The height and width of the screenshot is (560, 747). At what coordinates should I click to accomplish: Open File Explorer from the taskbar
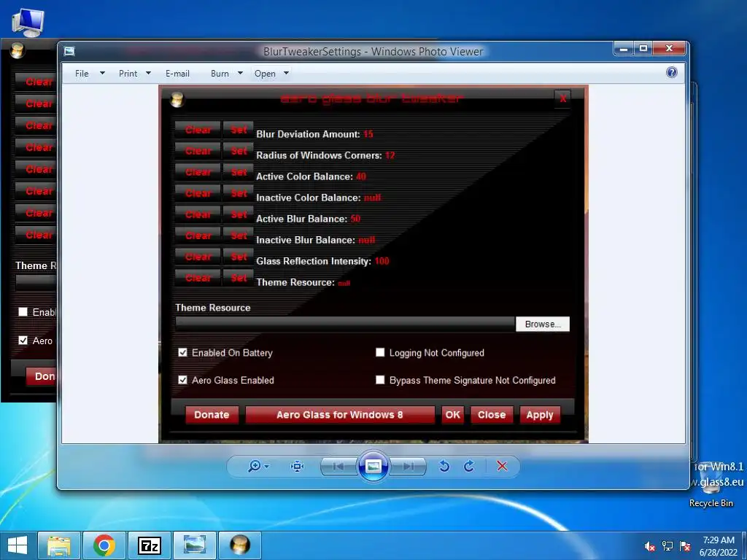pyautogui.click(x=59, y=545)
